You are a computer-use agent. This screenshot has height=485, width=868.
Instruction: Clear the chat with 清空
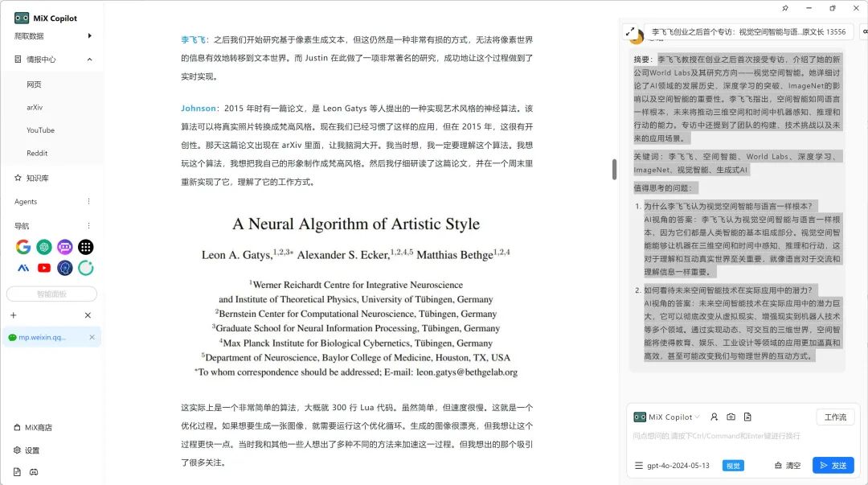[x=787, y=466]
